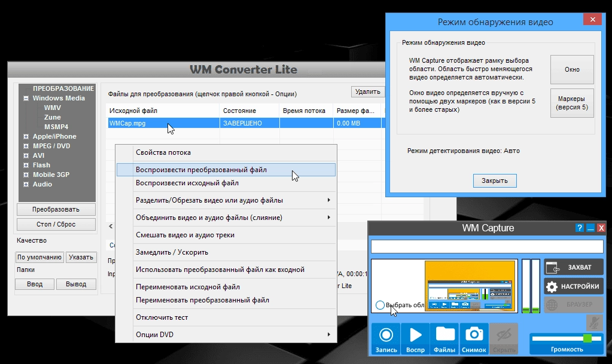Expand the Apple/iPhone tree node

point(26,136)
